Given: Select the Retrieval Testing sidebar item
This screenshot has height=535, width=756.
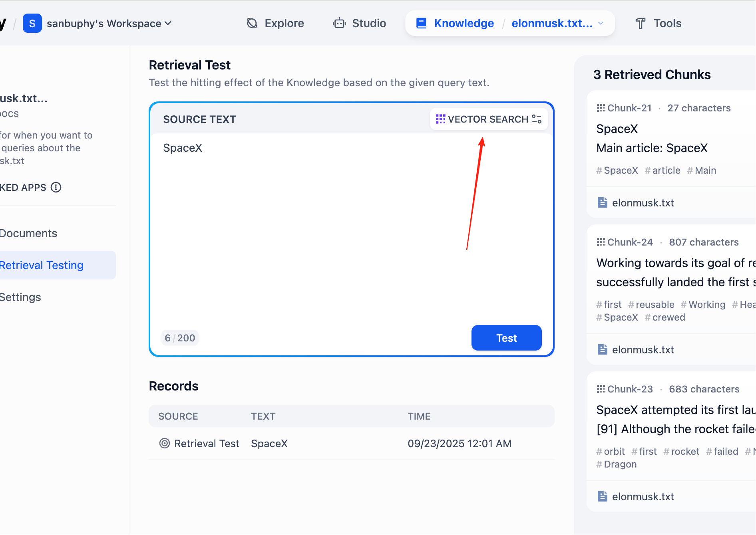Looking at the screenshot, I should [42, 265].
